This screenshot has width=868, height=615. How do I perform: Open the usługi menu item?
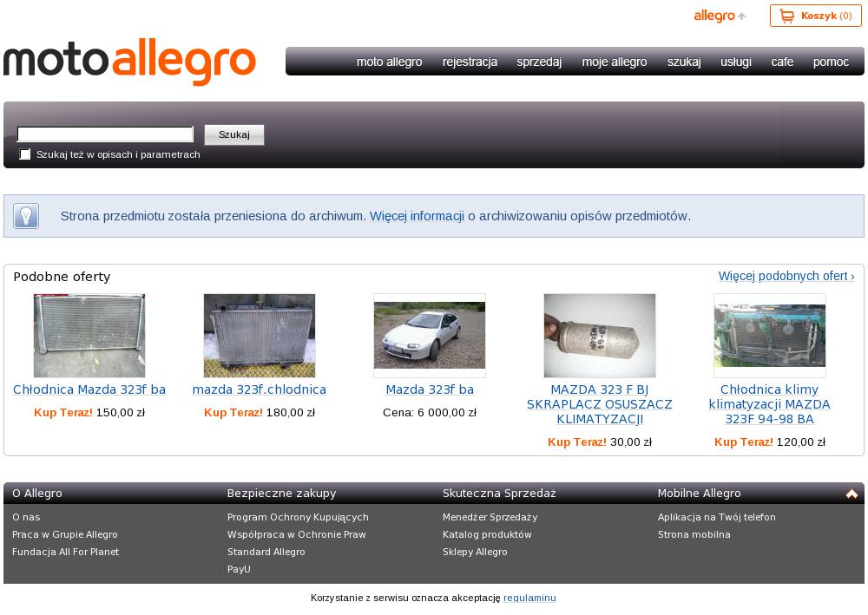736,62
